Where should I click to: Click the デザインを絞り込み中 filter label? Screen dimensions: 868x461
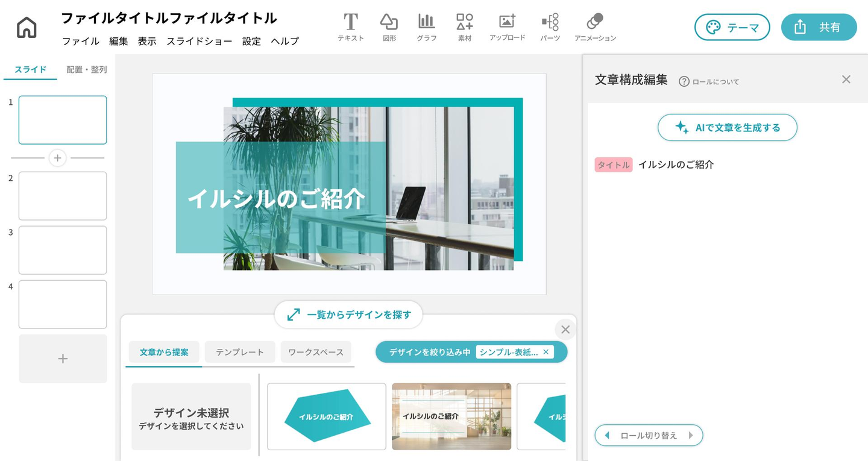pyautogui.click(x=430, y=352)
